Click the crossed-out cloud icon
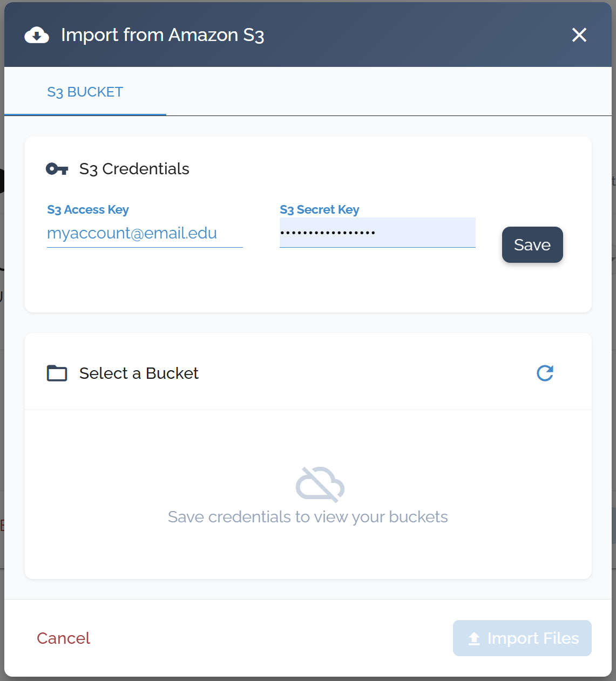The image size is (616, 681). click(x=320, y=484)
